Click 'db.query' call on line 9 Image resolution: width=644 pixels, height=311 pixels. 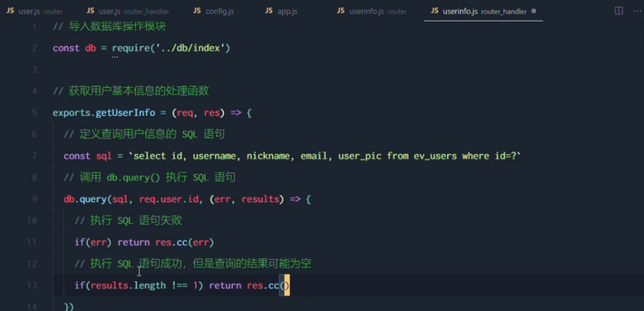click(85, 199)
